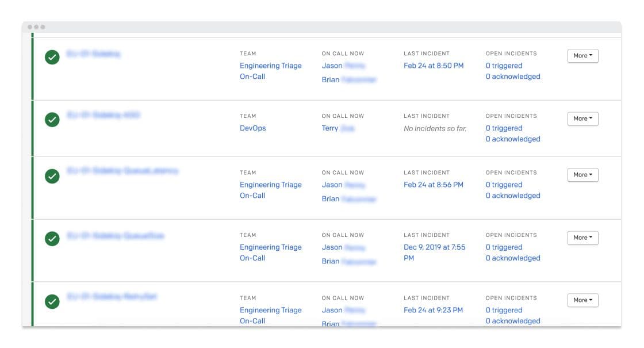The height and width of the screenshot is (348, 644).
Task: Click green status check in Feb 24 9:23 PM row
Action: (x=52, y=301)
